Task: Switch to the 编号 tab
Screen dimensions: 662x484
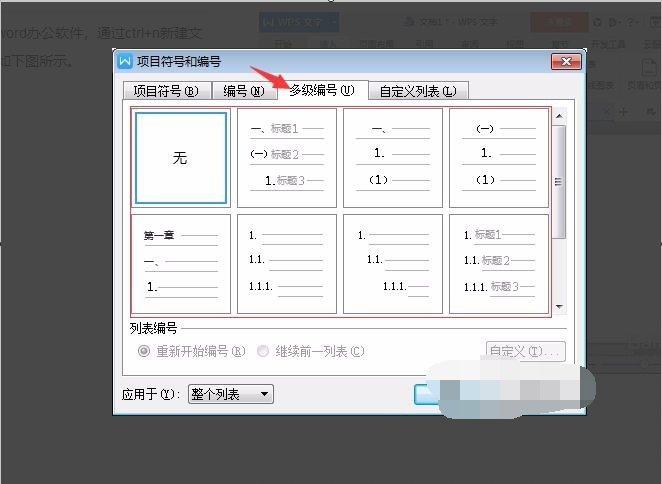Action: pos(244,90)
